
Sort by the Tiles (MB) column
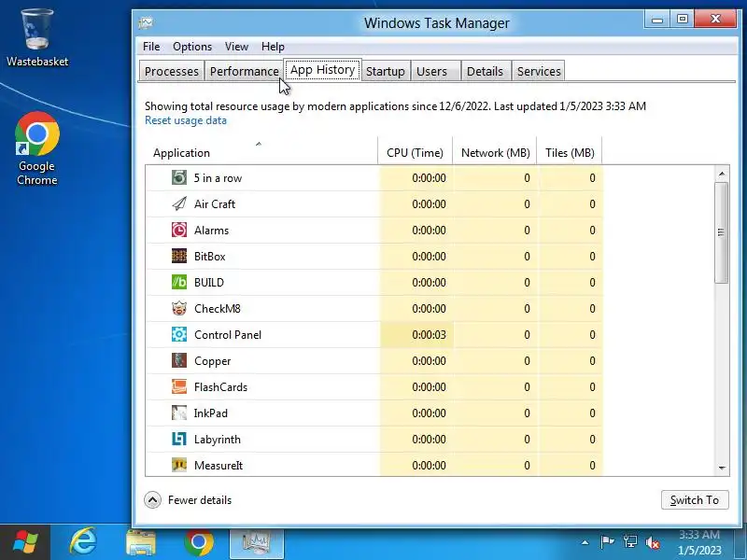point(570,151)
